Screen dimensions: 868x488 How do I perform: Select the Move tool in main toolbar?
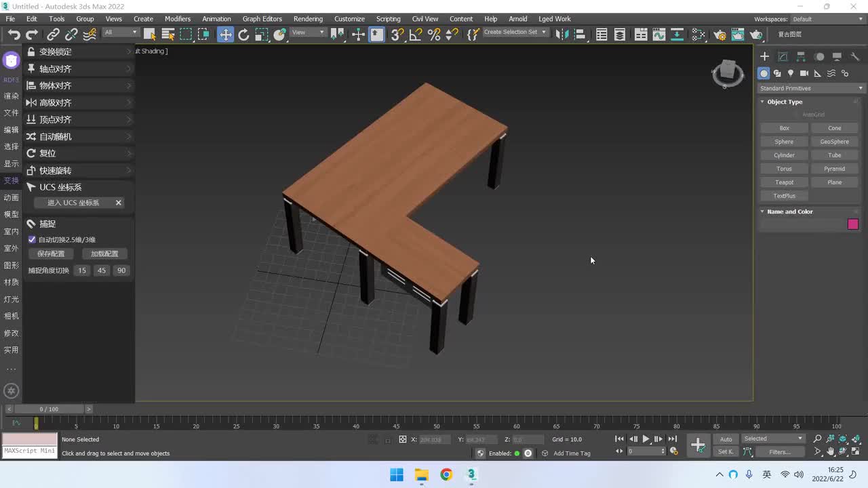click(x=225, y=35)
